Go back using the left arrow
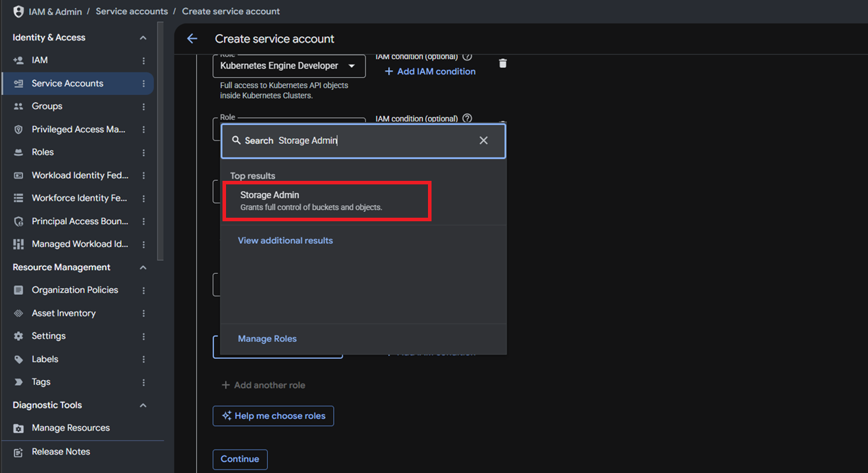 192,39
